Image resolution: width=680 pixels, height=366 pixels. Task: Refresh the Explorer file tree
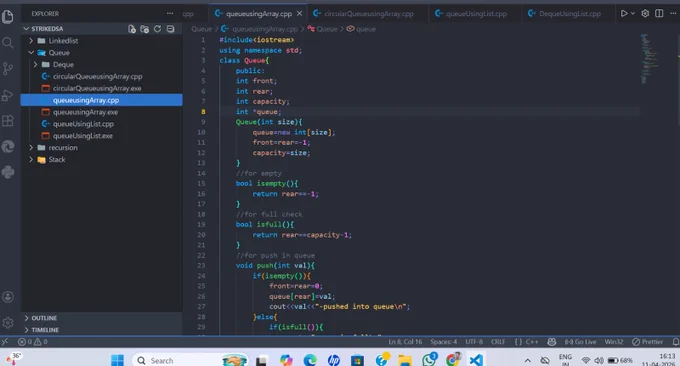click(x=157, y=29)
